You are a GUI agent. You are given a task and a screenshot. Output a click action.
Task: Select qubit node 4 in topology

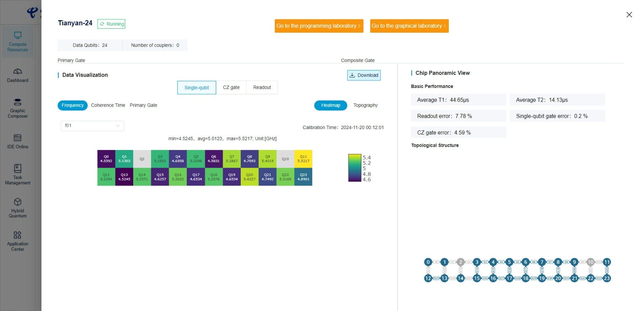(x=493, y=262)
